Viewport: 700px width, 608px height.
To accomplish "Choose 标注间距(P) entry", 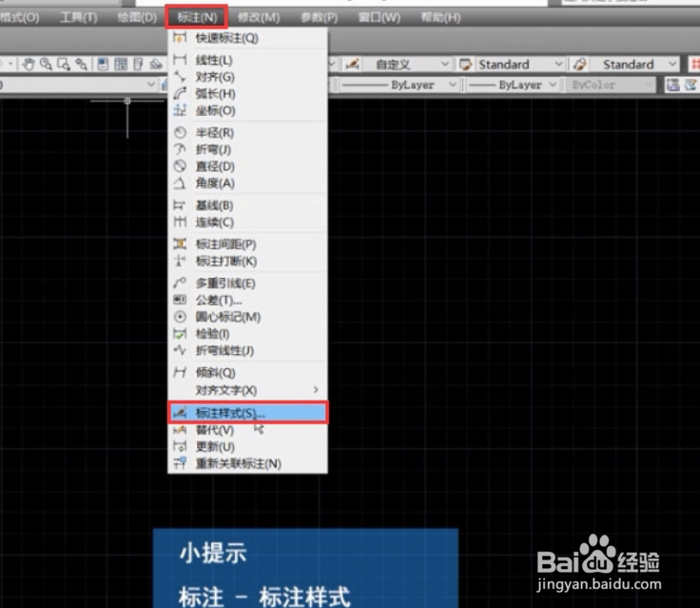I will (248, 245).
